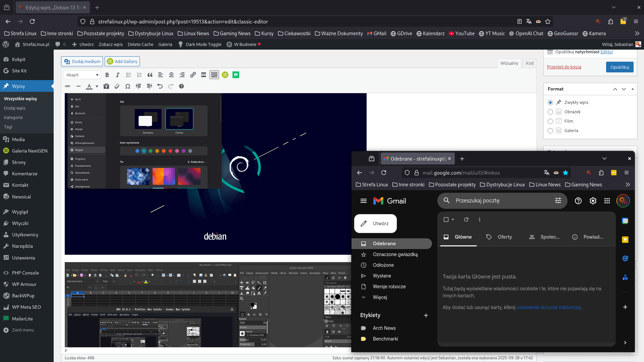Select Zwykły wpis format radio
Viewport: 644px width, 362px height.
pos(550,103)
